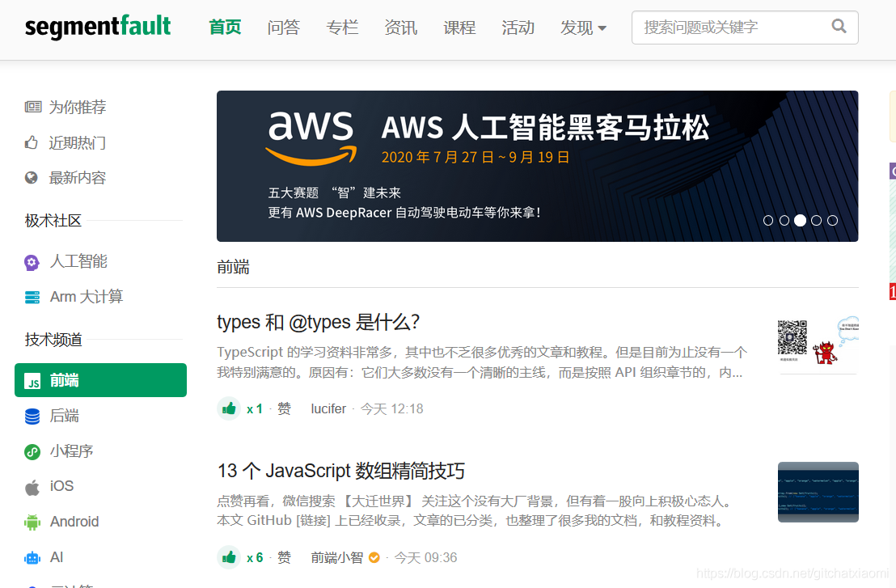Image resolution: width=896 pixels, height=588 pixels.
Task: Open author lucifer's profile
Action: [x=328, y=409]
